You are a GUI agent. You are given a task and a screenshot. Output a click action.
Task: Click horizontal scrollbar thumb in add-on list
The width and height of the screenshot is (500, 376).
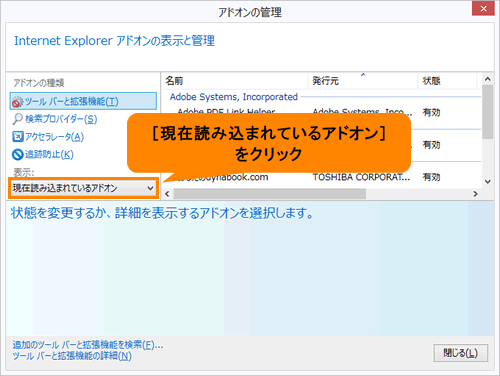click(270, 194)
